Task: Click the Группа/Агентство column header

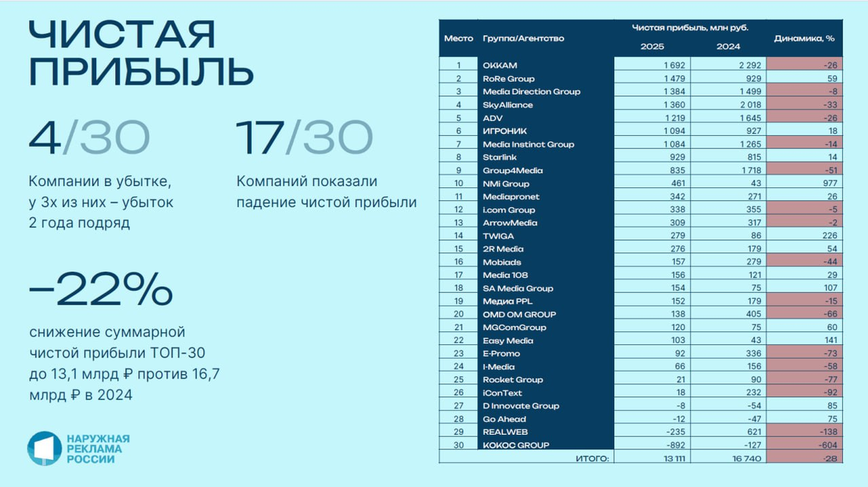Action: (523, 38)
